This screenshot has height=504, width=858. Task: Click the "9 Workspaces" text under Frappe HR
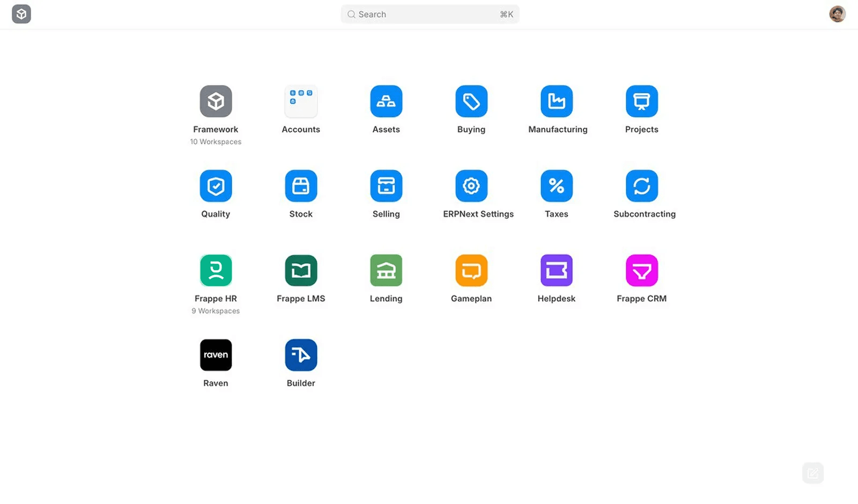[x=216, y=311]
